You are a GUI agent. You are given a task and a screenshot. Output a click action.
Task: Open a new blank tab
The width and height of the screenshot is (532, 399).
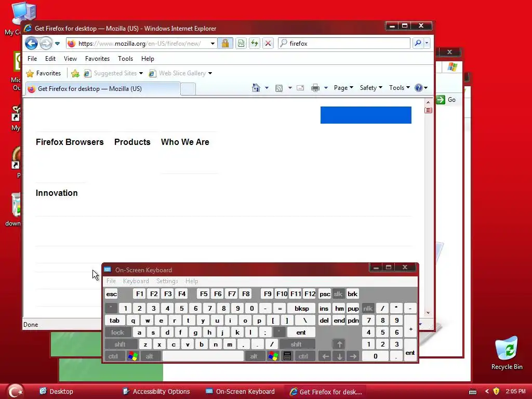188,89
